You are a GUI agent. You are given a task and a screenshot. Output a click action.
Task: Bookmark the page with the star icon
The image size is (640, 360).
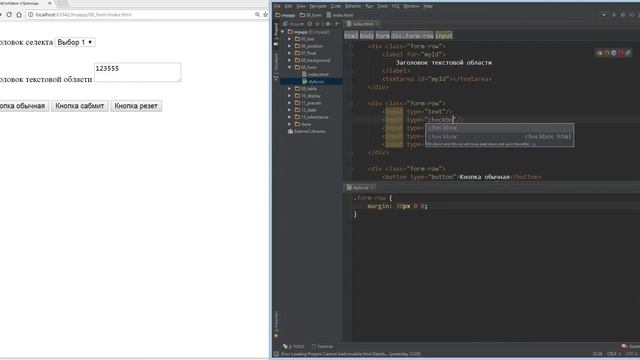tap(265, 15)
